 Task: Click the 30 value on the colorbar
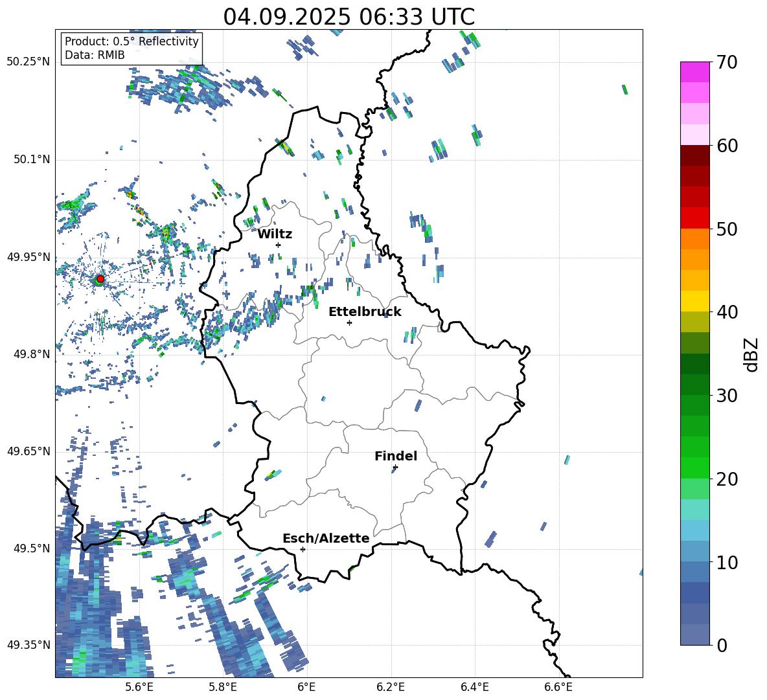727,396
